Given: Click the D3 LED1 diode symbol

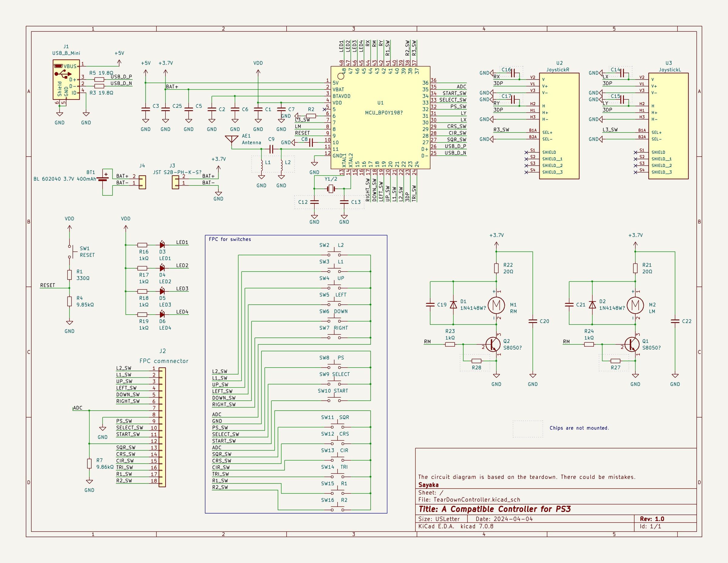Looking at the screenshot, I should (x=162, y=245).
